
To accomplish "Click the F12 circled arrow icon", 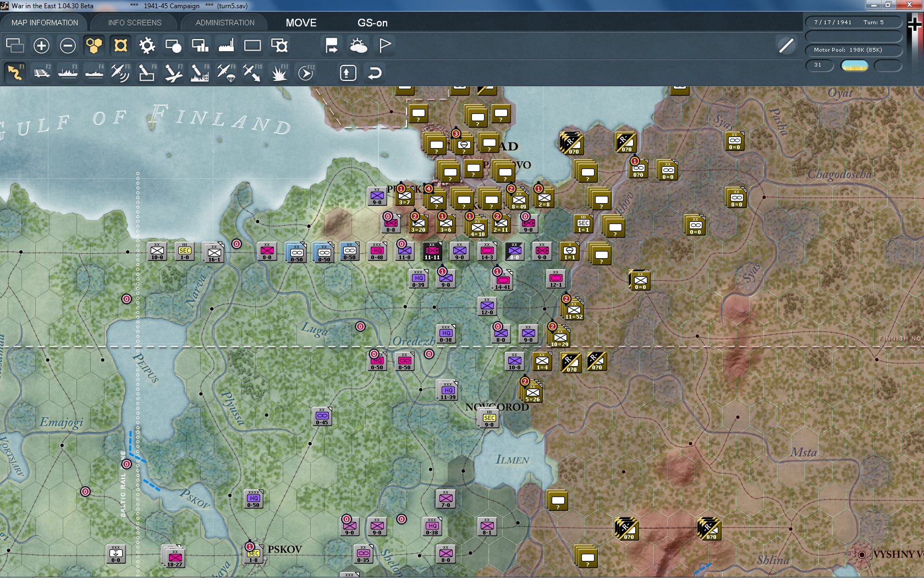I will coord(306,73).
